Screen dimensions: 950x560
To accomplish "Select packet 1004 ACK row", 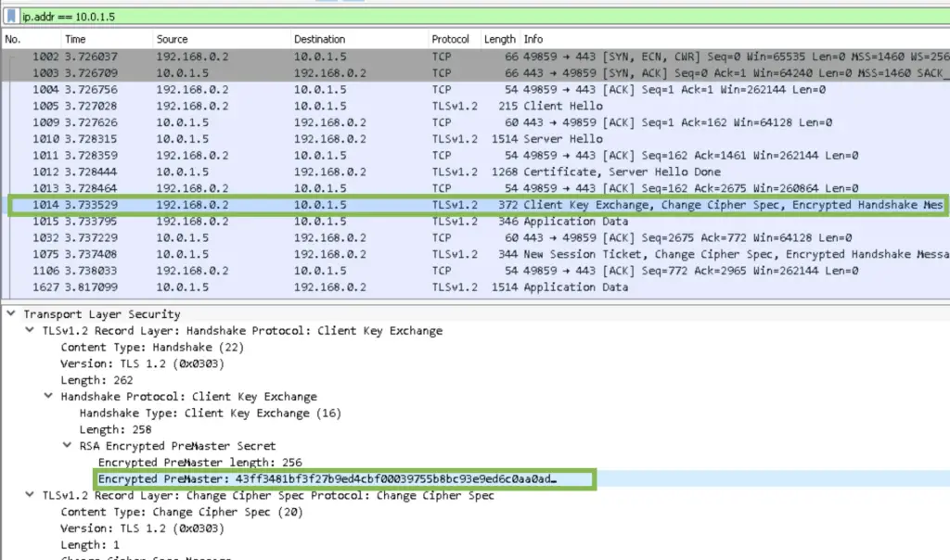I will click(x=476, y=90).
